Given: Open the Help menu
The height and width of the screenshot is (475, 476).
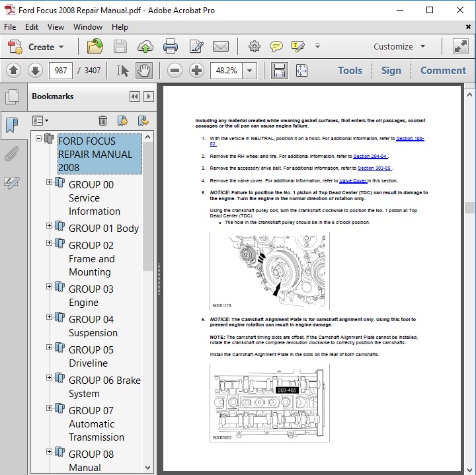Looking at the screenshot, I should click(120, 27).
